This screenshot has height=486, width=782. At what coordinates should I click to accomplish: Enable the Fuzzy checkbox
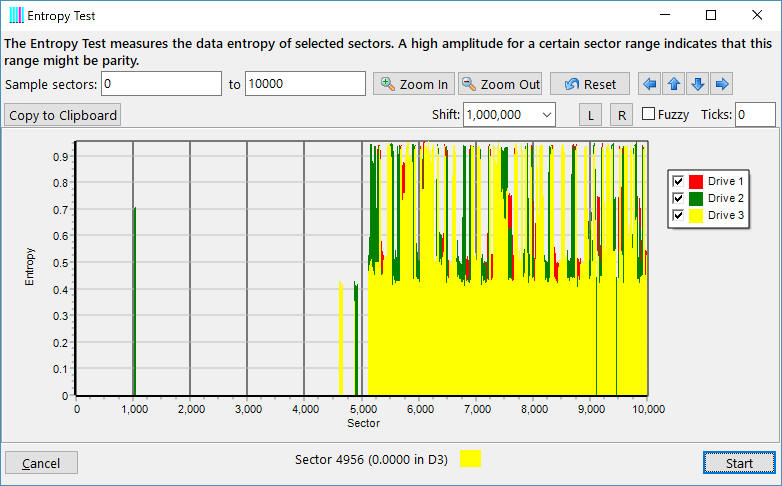click(648, 114)
